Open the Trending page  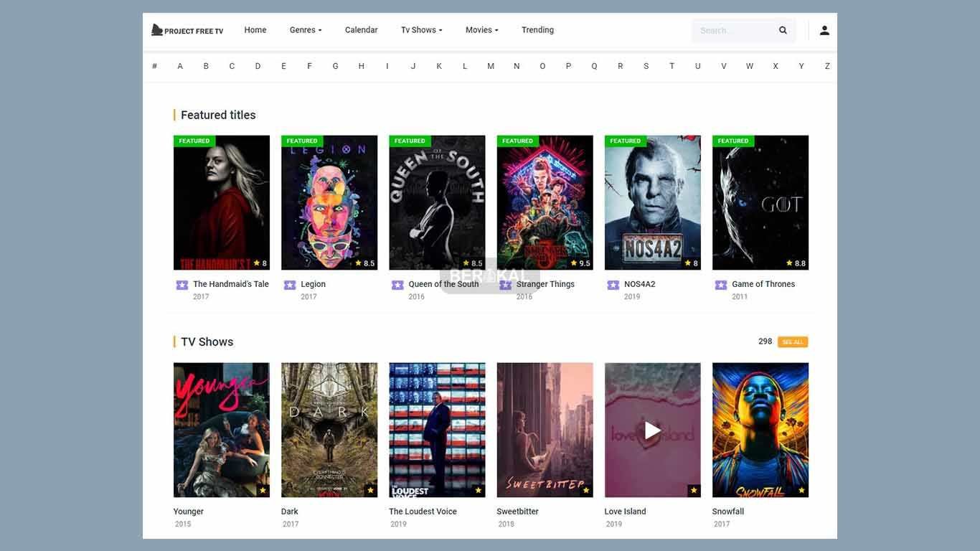pos(538,30)
